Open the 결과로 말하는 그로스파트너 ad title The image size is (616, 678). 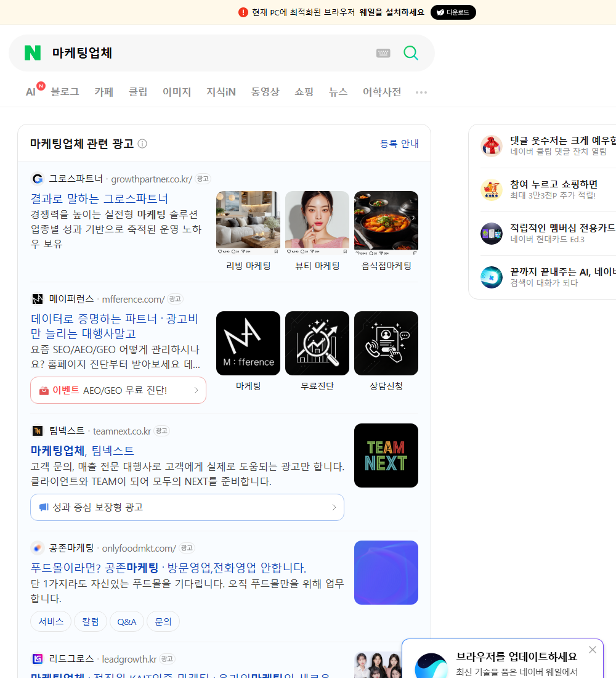tap(99, 198)
